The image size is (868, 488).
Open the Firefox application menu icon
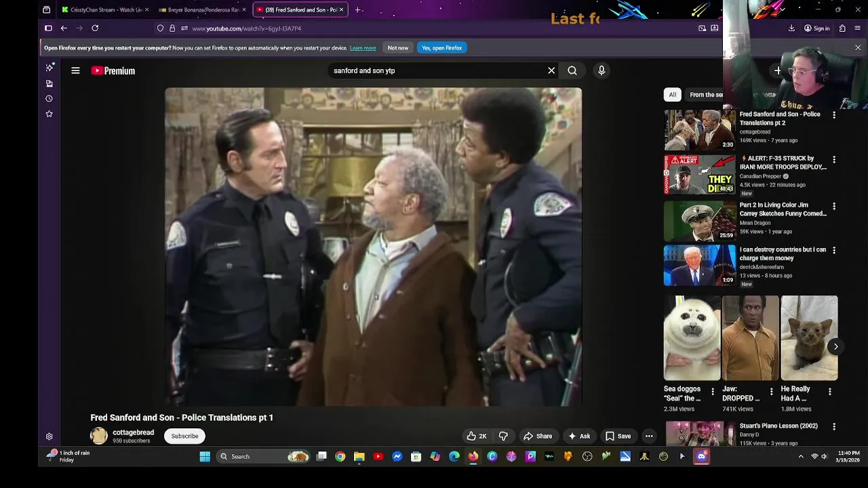click(x=858, y=28)
